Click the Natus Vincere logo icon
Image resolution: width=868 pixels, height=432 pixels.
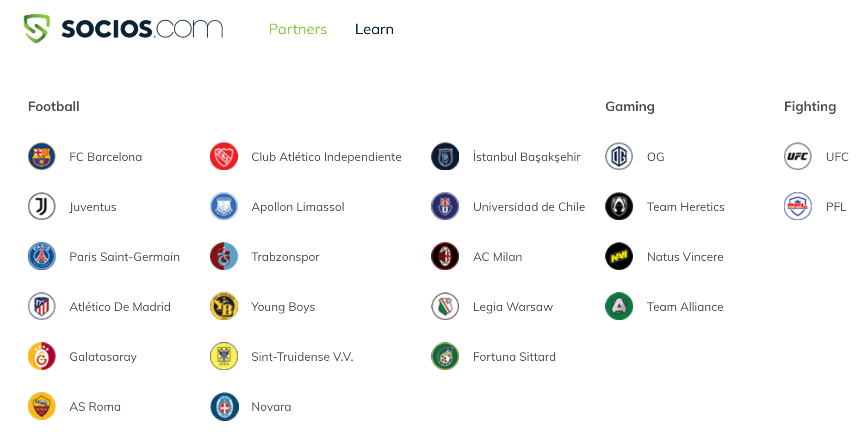point(619,256)
